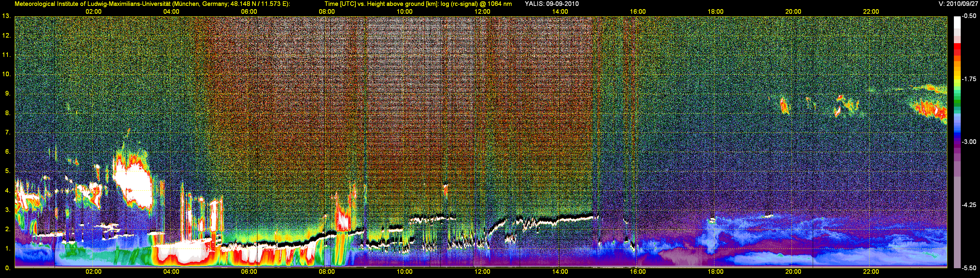
Task: Click the -0.50 value on the color scale
Action: (969, 16)
